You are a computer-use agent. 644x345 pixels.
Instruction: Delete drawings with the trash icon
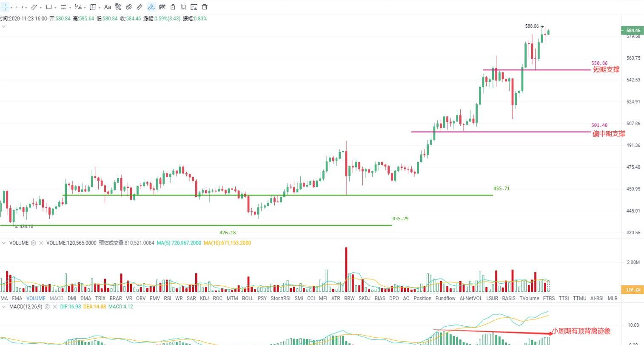205,7
